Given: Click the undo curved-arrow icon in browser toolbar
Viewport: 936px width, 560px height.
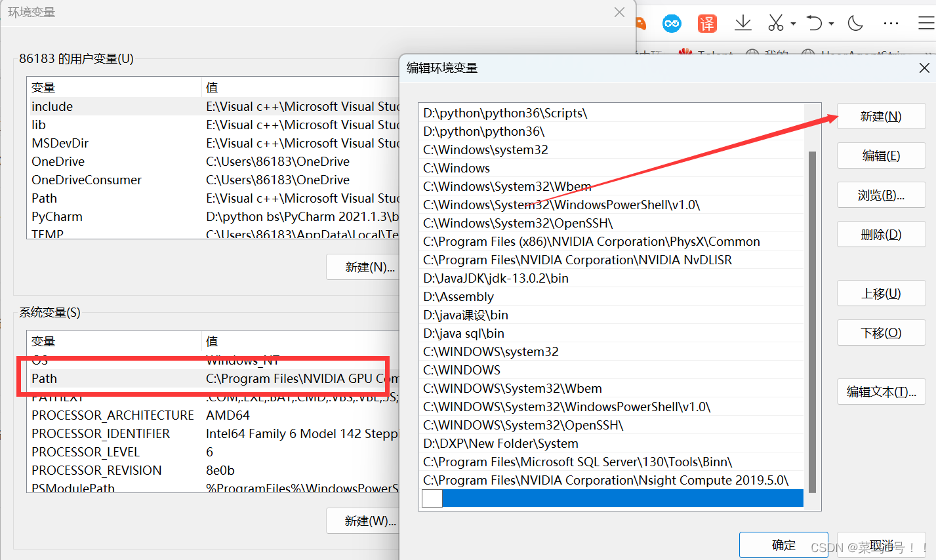Looking at the screenshot, I should [x=814, y=24].
